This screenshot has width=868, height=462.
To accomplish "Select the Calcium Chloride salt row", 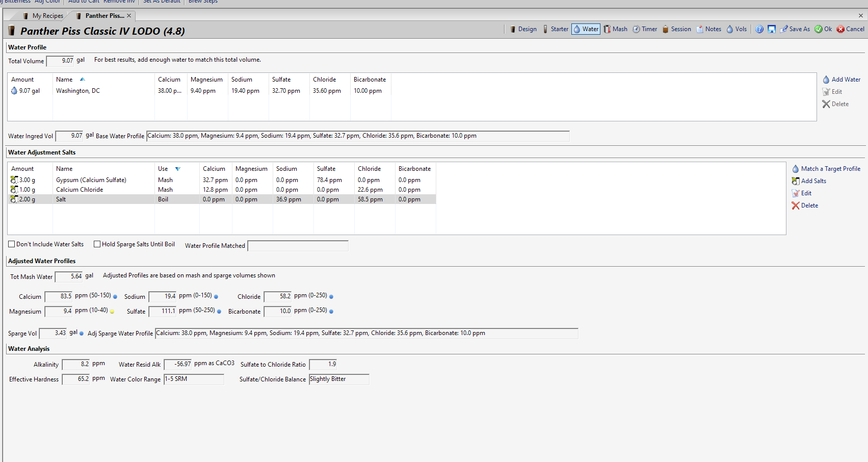I will pos(222,190).
